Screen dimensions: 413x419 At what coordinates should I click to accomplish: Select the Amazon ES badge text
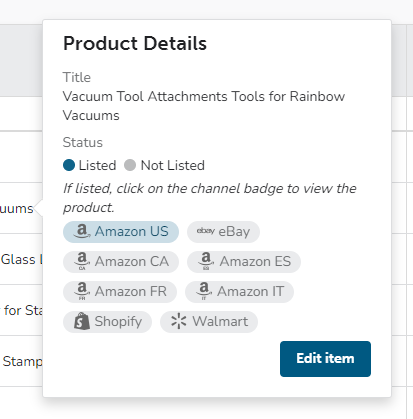click(255, 261)
